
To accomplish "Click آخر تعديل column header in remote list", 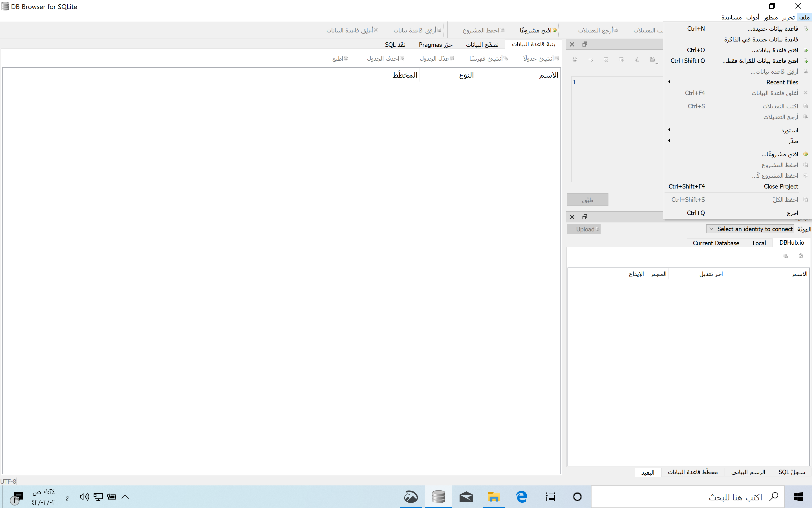I will [697, 274].
